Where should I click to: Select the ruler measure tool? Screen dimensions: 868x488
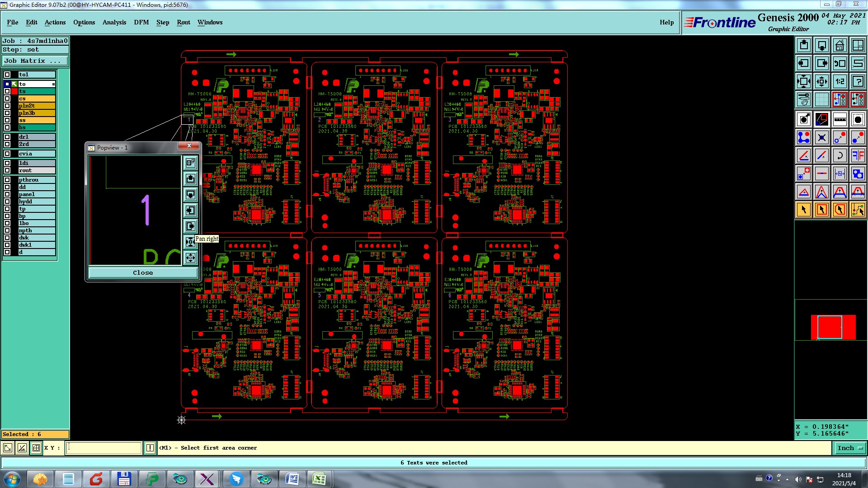(x=840, y=119)
